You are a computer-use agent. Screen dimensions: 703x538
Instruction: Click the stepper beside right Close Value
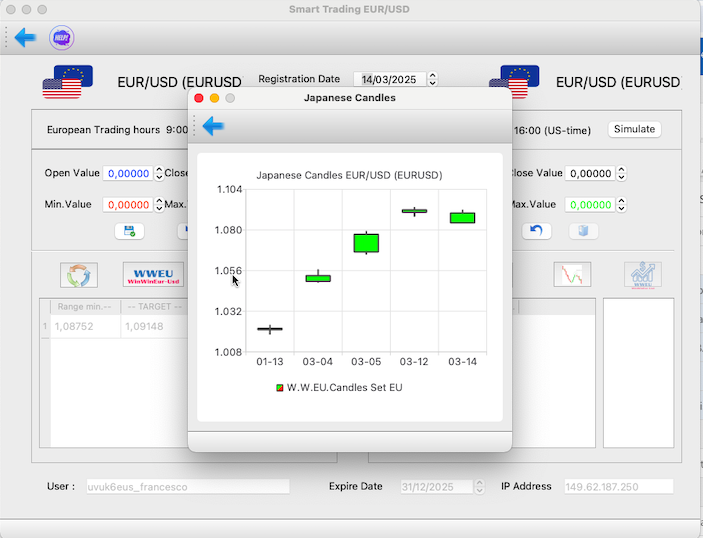[621, 173]
